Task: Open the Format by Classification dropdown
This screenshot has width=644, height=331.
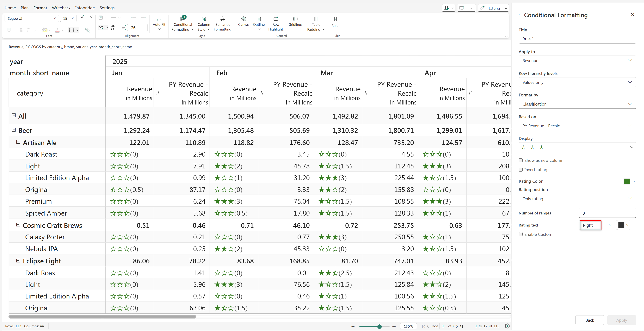Action: tap(577, 104)
